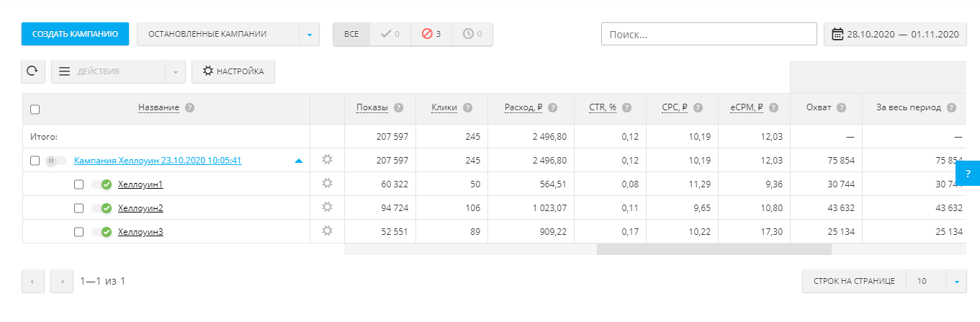
Task: Click the refresh table icon
Action: click(x=33, y=71)
